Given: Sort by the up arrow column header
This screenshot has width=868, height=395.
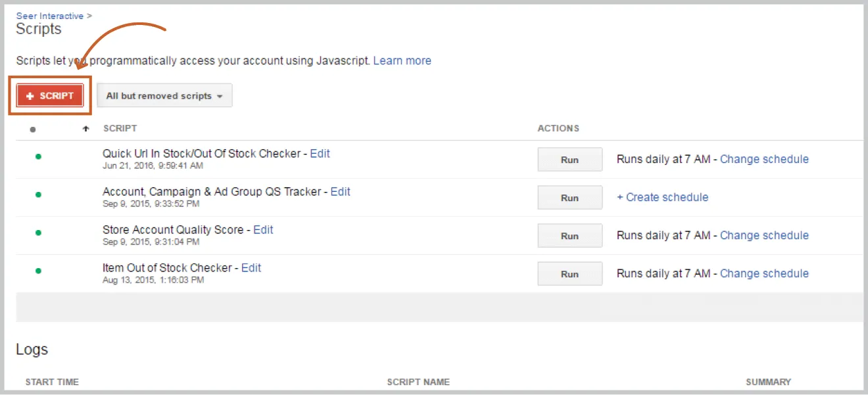Looking at the screenshot, I should (85, 129).
